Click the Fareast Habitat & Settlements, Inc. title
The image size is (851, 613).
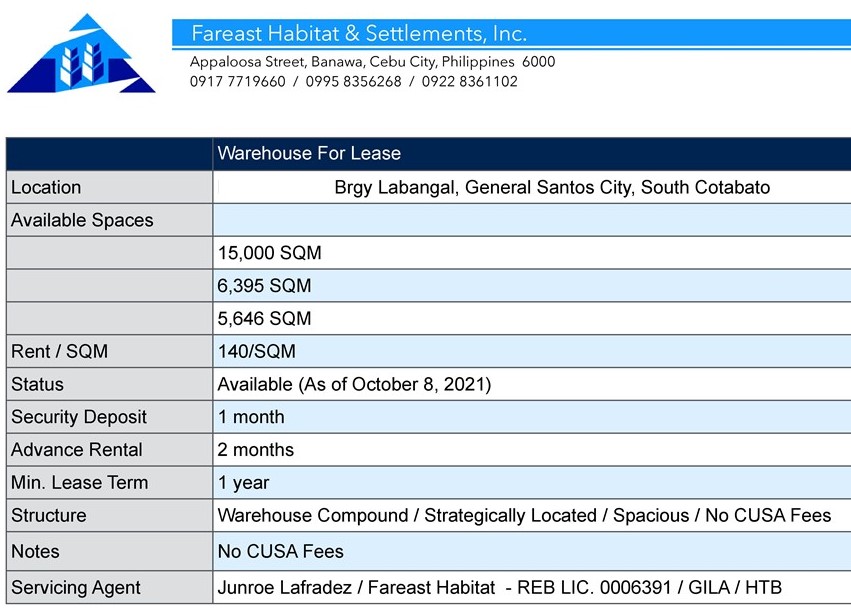pos(358,34)
